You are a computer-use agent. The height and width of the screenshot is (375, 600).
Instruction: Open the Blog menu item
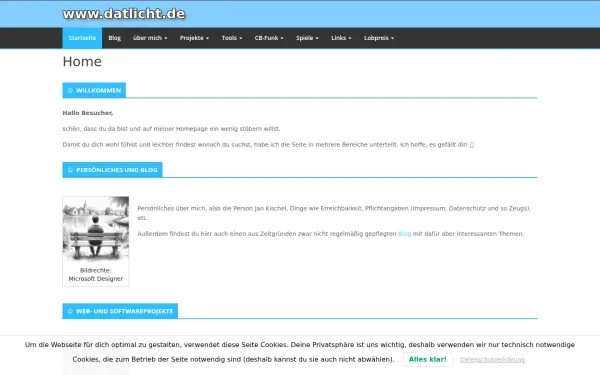114,38
